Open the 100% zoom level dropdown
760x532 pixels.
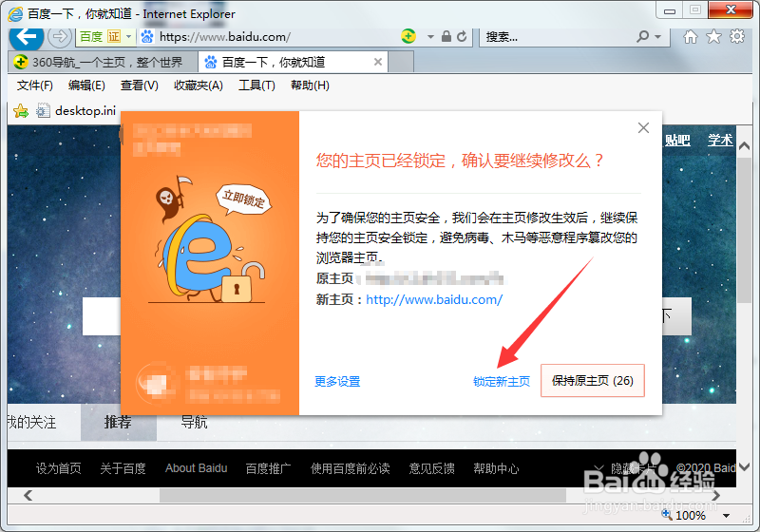[x=726, y=516]
